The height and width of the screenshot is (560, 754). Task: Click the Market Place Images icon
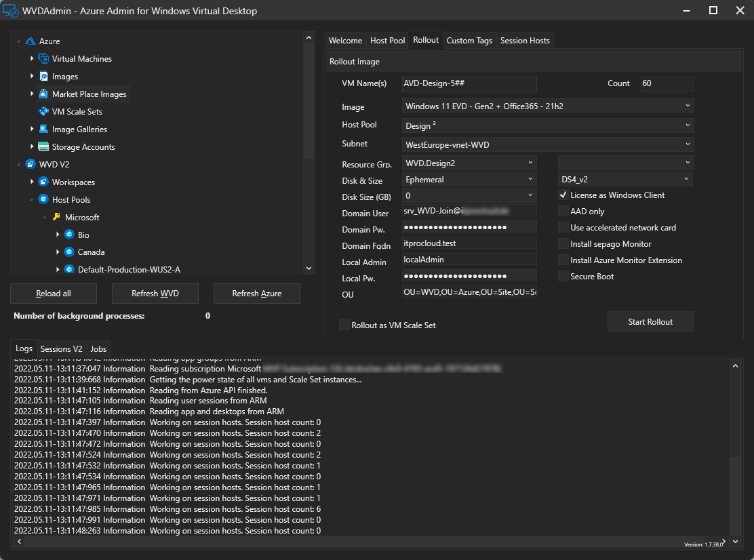click(43, 94)
